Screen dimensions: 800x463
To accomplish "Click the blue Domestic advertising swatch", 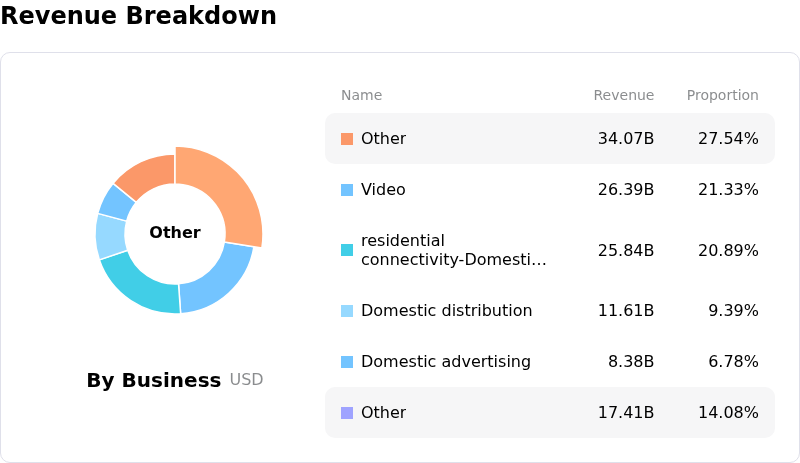I will (x=347, y=362).
